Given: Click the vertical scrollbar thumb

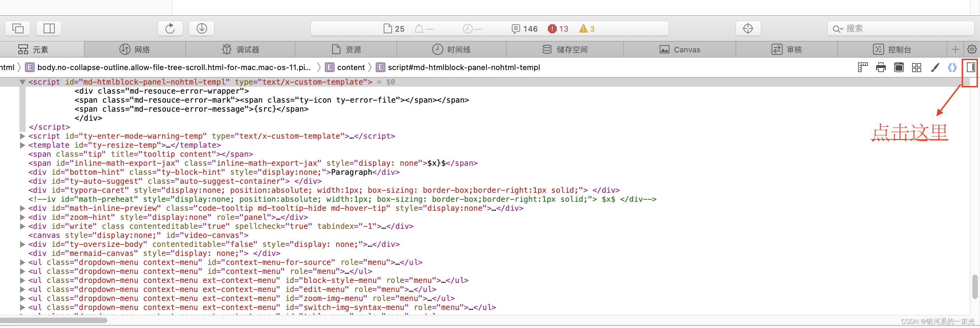Looking at the screenshot, I should pyautogui.click(x=975, y=287).
